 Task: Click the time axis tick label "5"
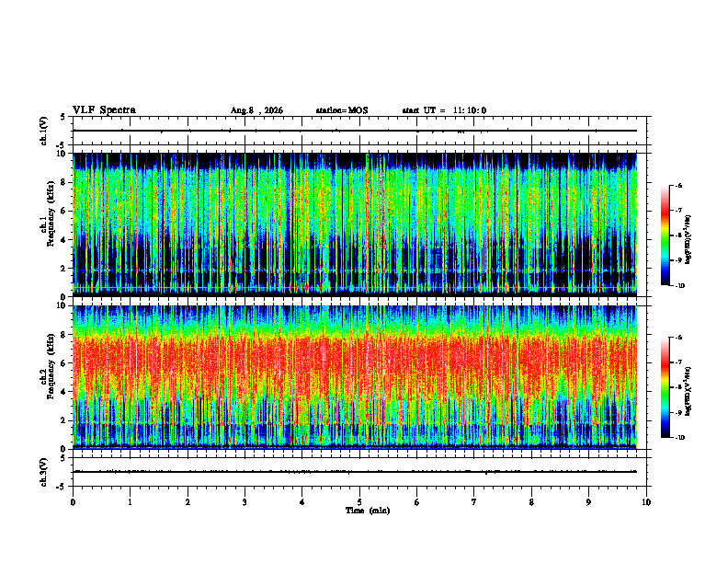tap(359, 502)
